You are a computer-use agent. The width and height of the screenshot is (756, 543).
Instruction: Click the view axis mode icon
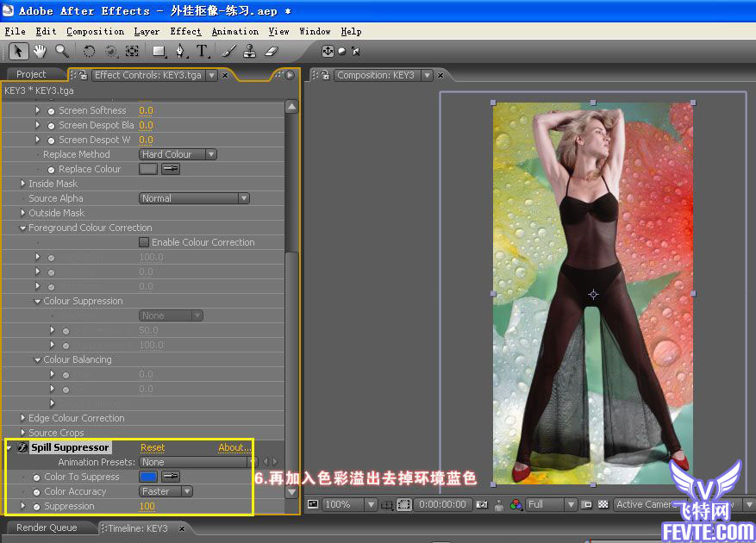(356, 51)
